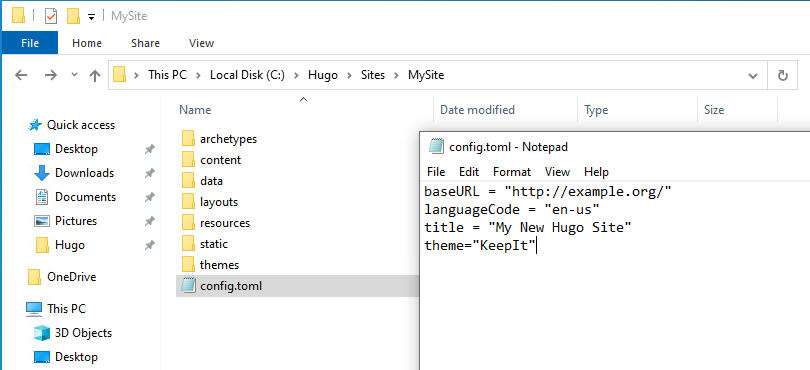Expand the chevron after 'This PC' breadcrumb
Screen dimensions: 810x370
click(x=198, y=75)
